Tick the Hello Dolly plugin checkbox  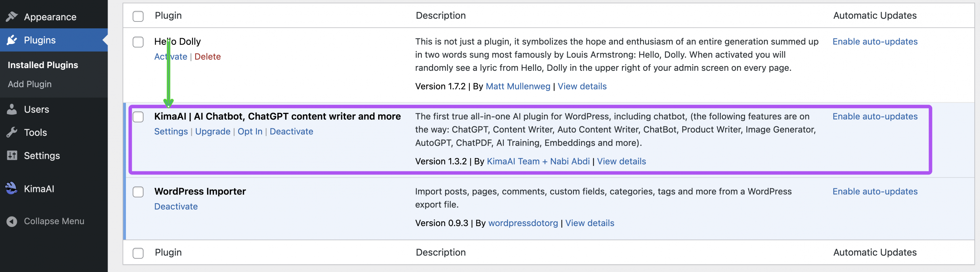pyautogui.click(x=138, y=42)
